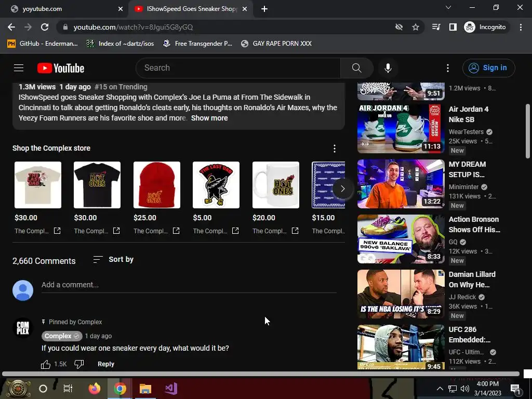Show hidden tray icons chevron
Screen dimensions: 532x399
tap(440, 389)
